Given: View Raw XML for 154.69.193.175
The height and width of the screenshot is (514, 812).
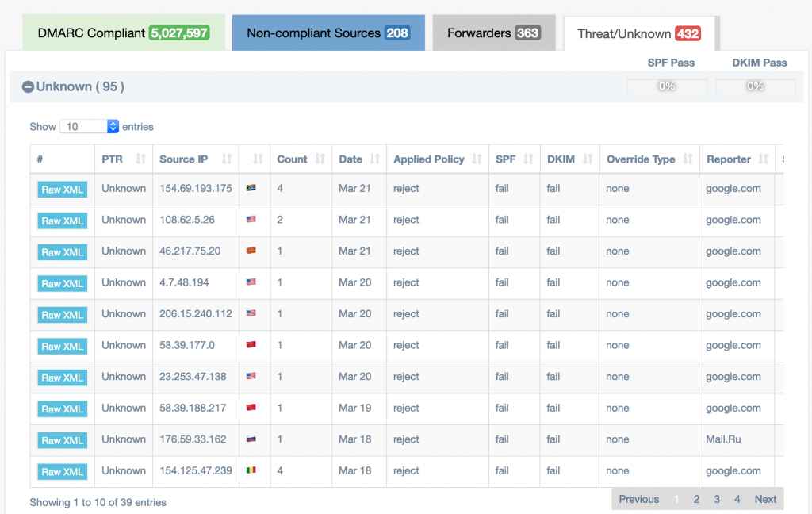Looking at the screenshot, I should click(x=62, y=190).
